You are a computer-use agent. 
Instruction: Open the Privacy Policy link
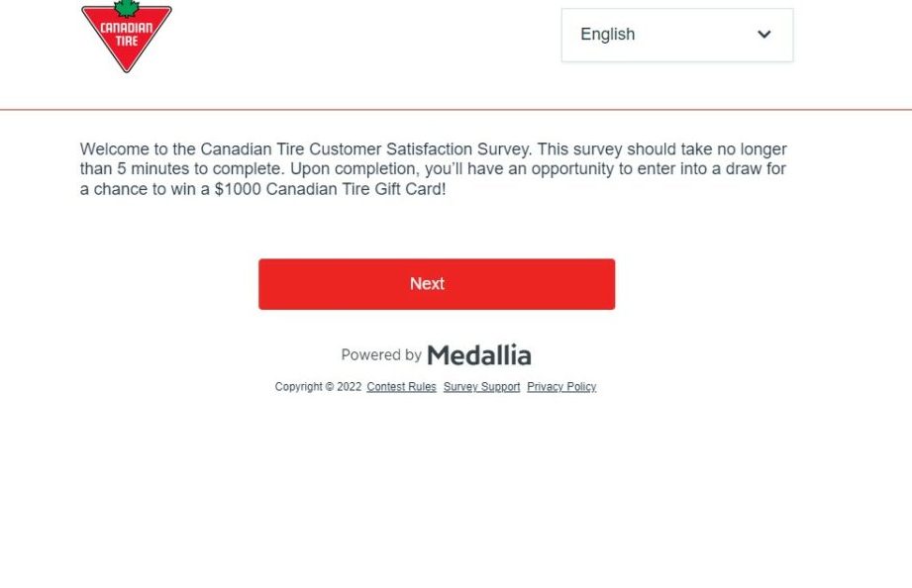coord(561,387)
